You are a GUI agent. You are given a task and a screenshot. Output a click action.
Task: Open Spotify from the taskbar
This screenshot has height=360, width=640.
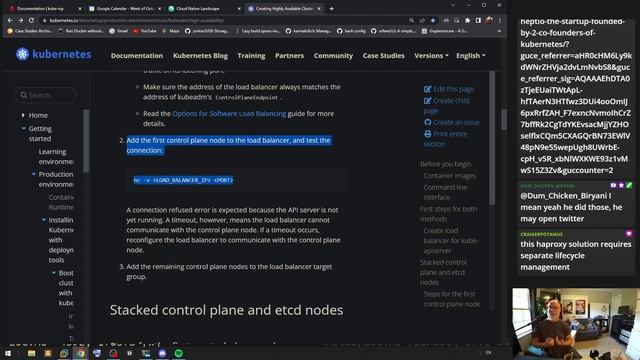coord(179,353)
